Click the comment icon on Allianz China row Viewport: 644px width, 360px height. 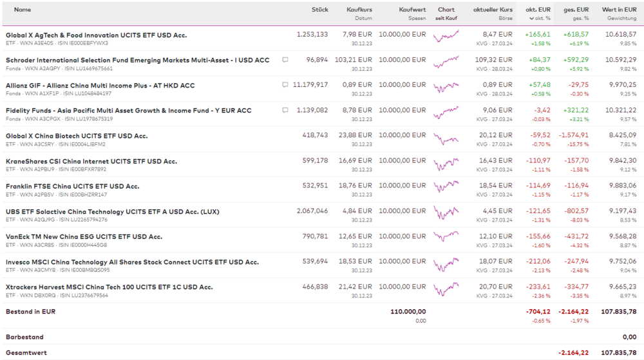tap(285, 85)
